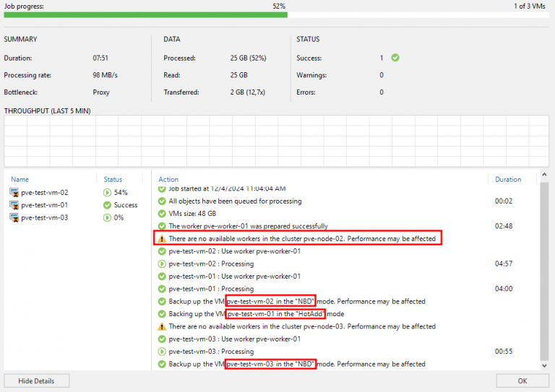Click the warning icon for cluster pve-node-02
555x392 pixels.
coord(162,239)
